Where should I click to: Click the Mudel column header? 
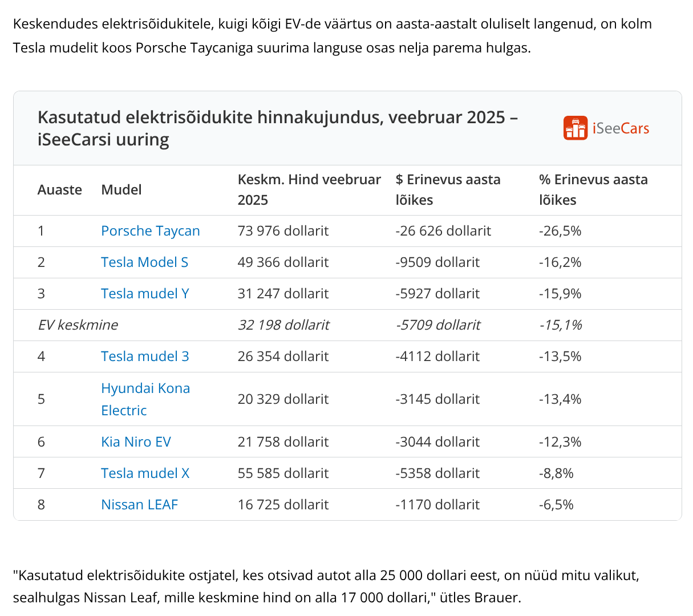121,190
